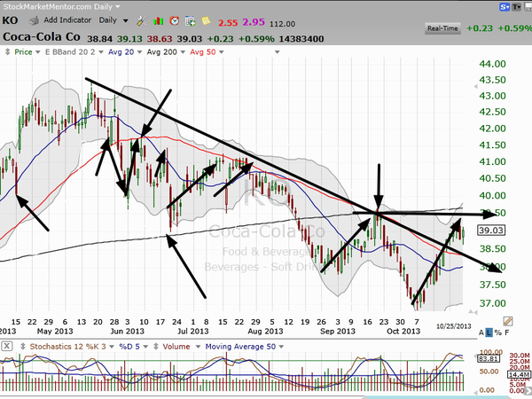The image size is (532, 399).
Task: Expand the Volume indicator dropdown
Action: pyautogui.click(x=196, y=347)
